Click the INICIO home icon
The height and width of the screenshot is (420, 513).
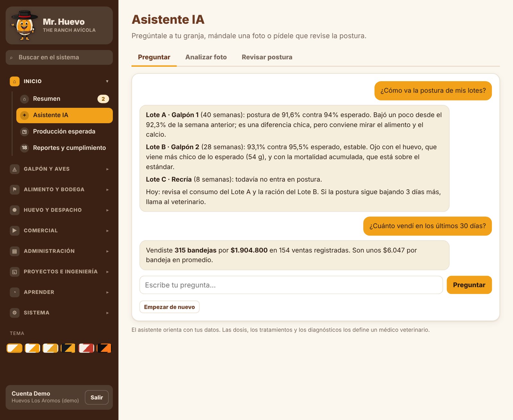[x=15, y=81]
